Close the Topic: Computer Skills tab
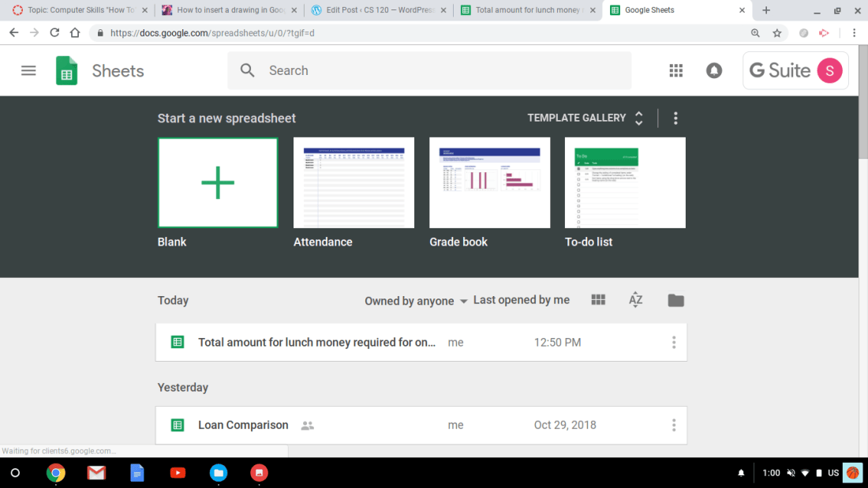This screenshot has height=488, width=868. pos(144,10)
